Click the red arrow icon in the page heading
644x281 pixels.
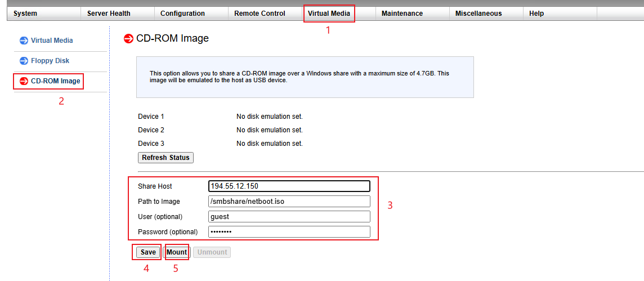tap(128, 39)
